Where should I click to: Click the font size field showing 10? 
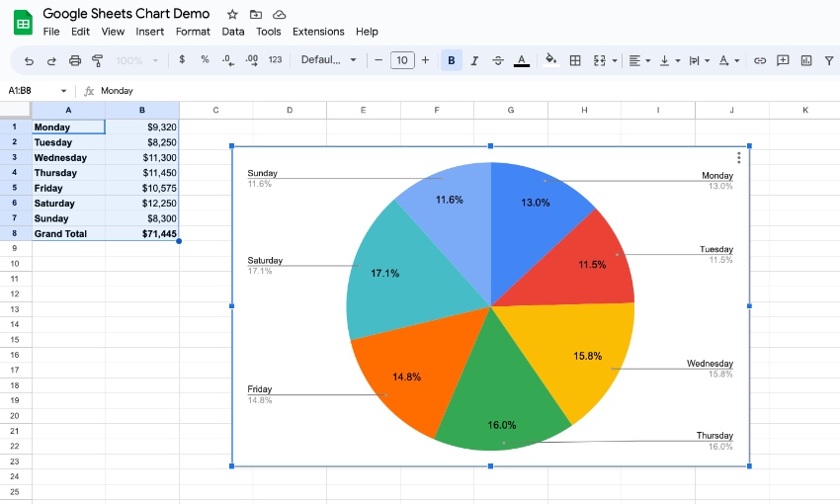pyautogui.click(x=402, y=60)
